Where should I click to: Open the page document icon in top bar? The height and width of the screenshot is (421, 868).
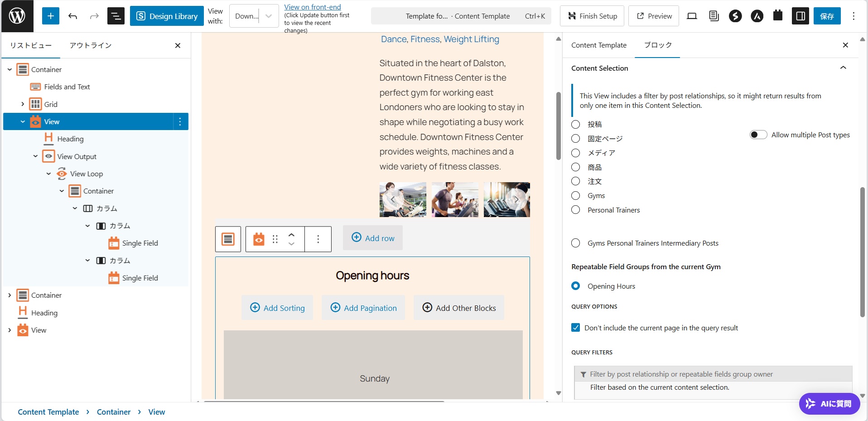714,16
